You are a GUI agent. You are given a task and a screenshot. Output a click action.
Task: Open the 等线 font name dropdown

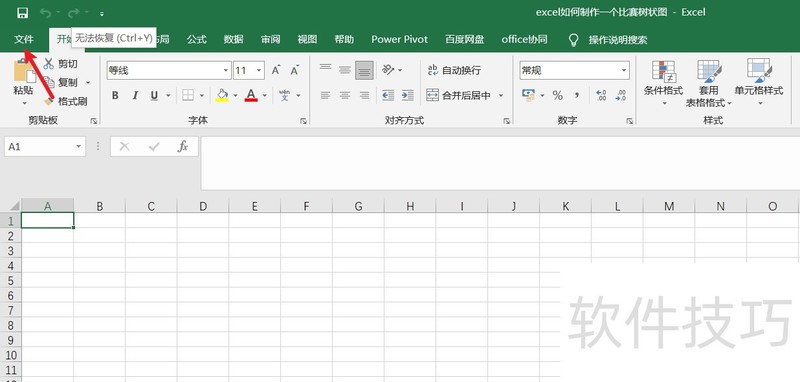pyautogui.click(x=226, y=70)
